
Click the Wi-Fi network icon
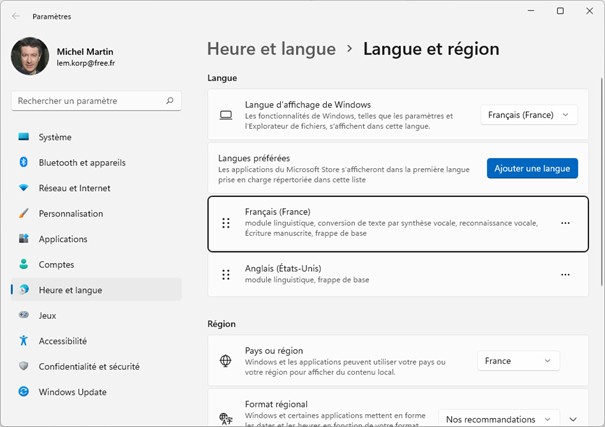24,188
